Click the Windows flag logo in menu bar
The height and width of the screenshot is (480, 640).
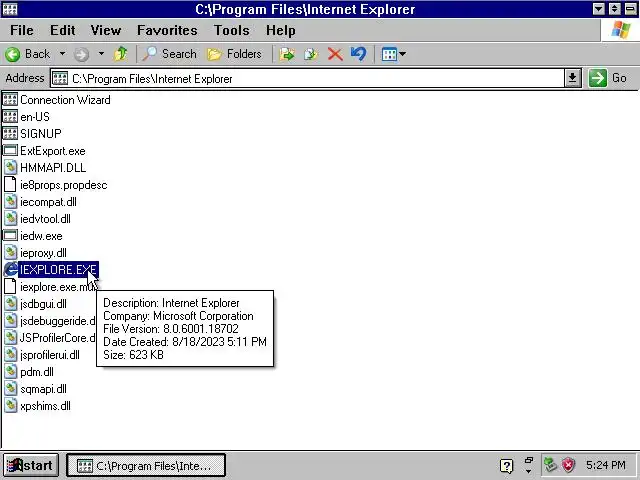[620, 30]
